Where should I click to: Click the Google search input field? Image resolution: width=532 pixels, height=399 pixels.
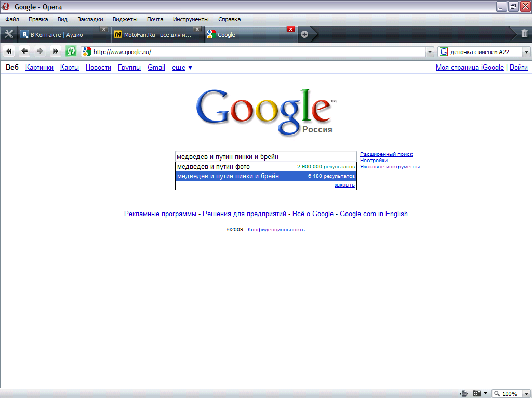266,156
